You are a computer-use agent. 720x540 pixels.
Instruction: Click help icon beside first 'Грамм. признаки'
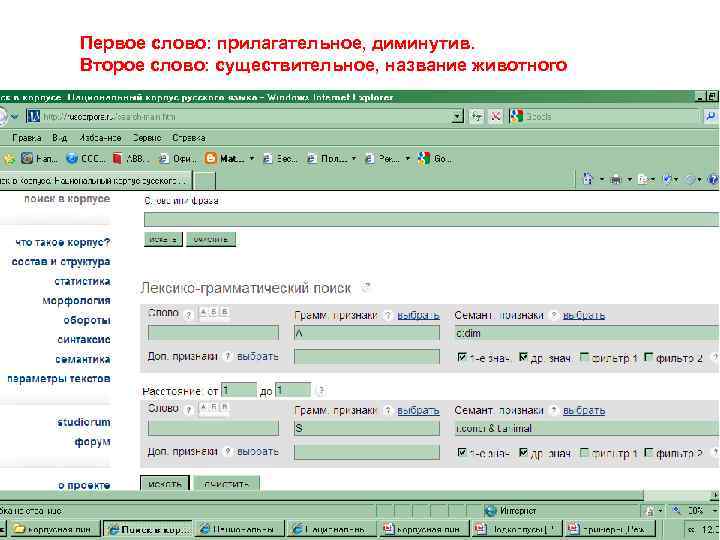coord(388,315)
